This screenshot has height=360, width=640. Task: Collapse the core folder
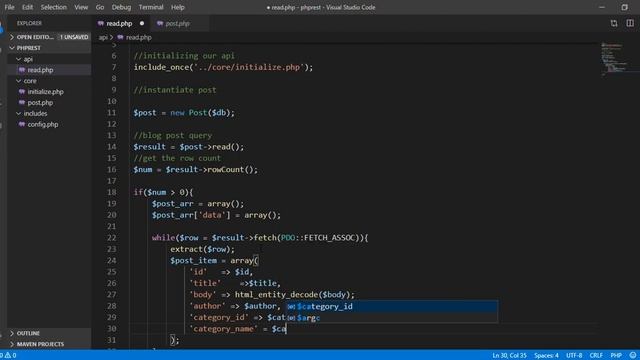pyautogui.click(x=49, y=81)
